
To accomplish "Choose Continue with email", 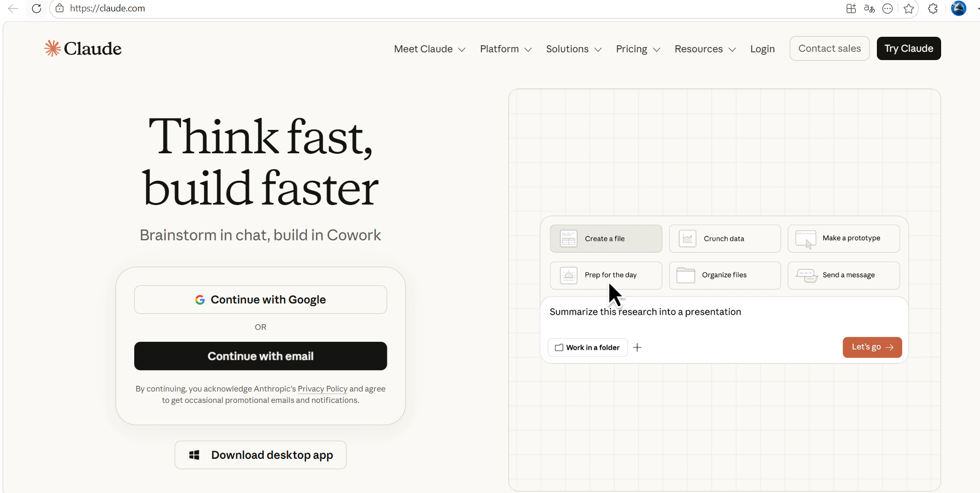I will point(261,356).
